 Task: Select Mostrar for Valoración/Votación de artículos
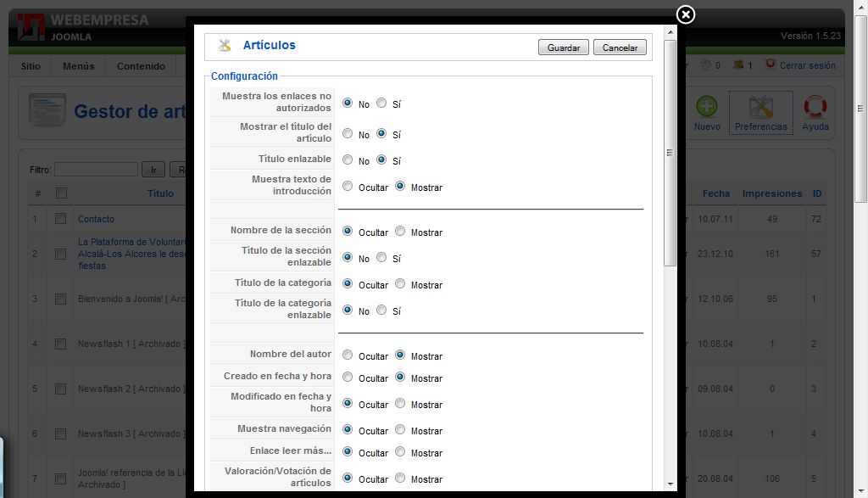[400, 478]
